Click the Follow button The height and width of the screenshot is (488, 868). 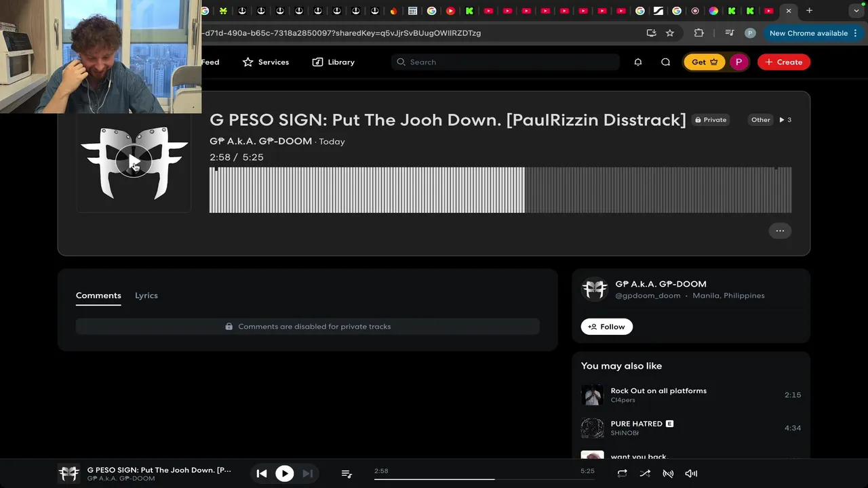point(606,327)
